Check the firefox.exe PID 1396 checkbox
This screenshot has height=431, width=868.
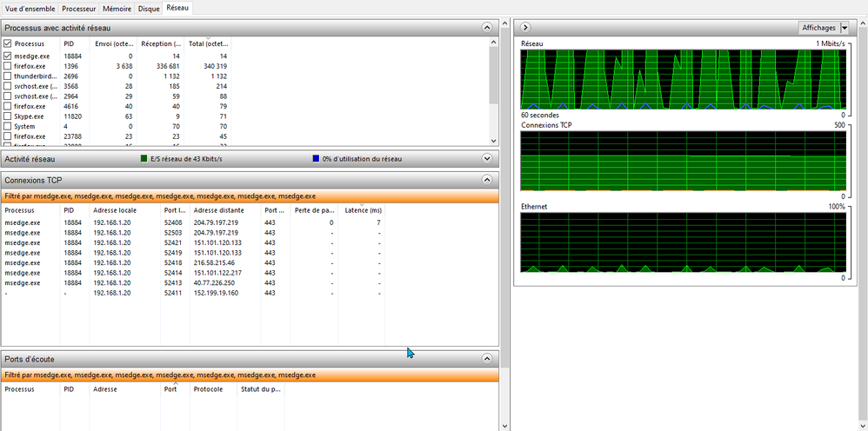tap(8, 66)
